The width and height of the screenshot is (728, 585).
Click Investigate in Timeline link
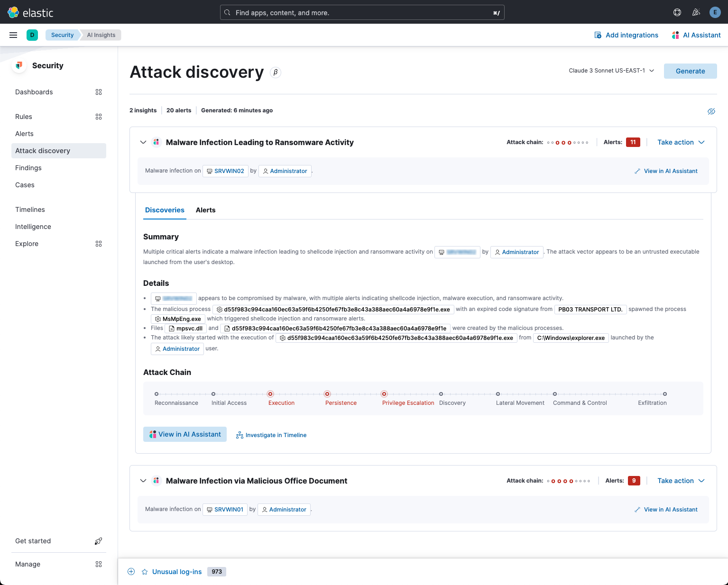pyautogui.click(x=271, y=435)
